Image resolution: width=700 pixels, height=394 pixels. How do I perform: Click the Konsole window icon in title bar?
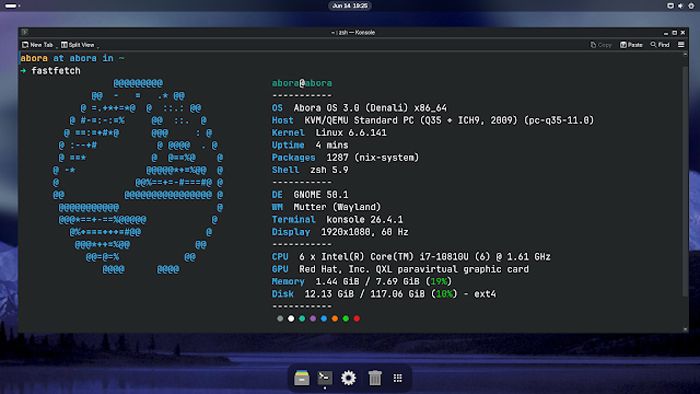click(x=25, y=32)
